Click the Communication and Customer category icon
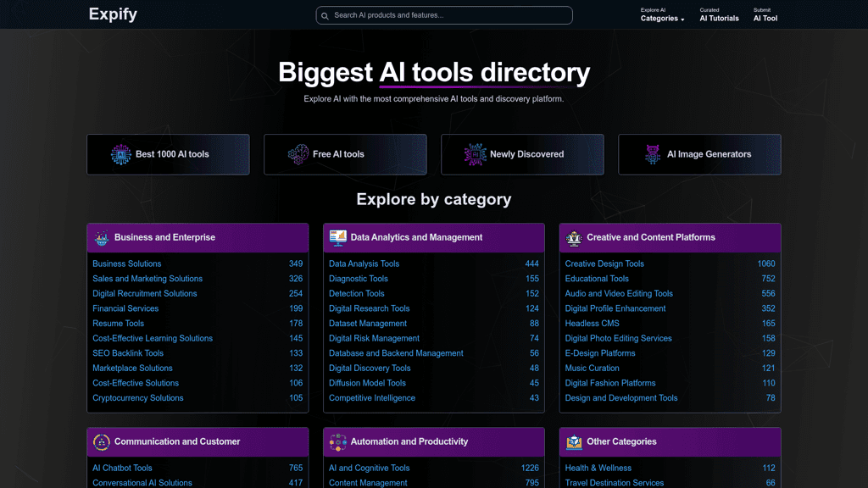This screenshot has width=868, height=488. [x=102, y=442]
